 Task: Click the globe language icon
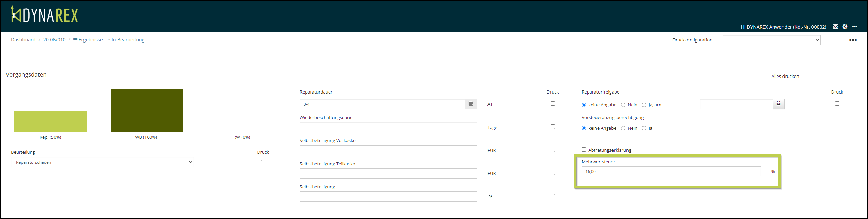(x=845, y=27)
